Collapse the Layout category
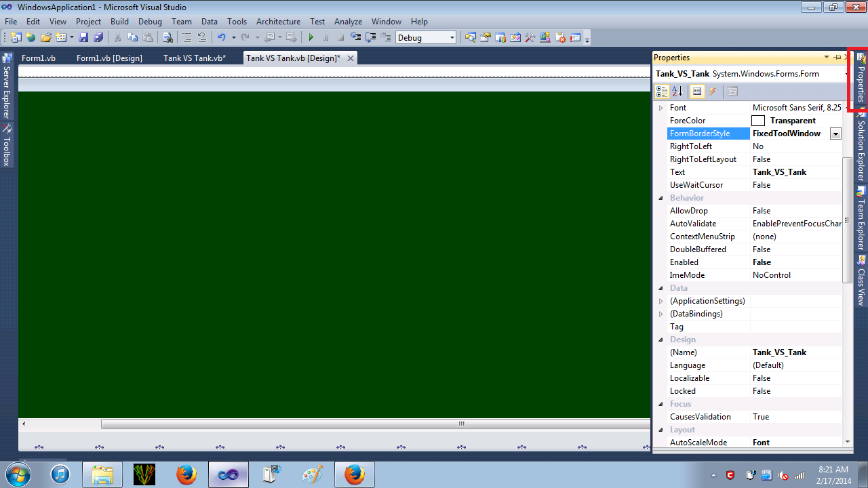 661,430
